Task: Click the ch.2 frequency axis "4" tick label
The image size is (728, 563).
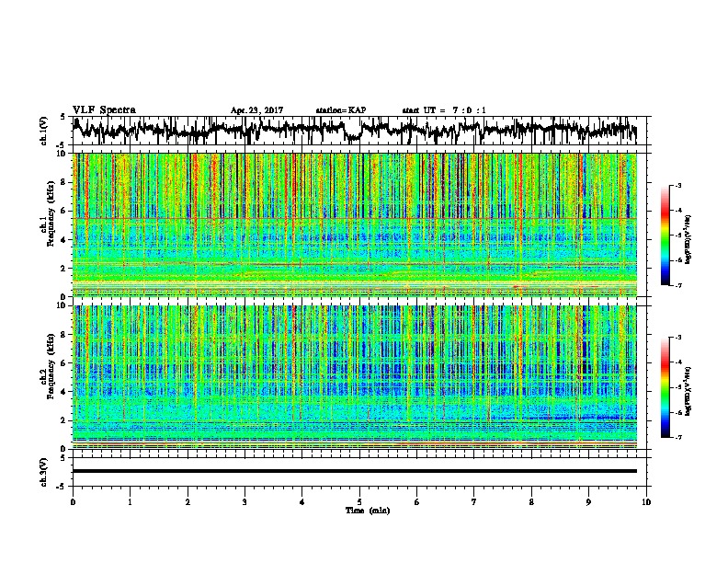Action: click(x=64, y=392)
